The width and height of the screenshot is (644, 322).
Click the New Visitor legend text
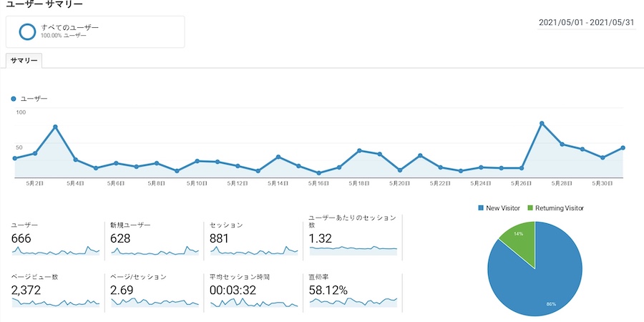(x=503, y=208)
